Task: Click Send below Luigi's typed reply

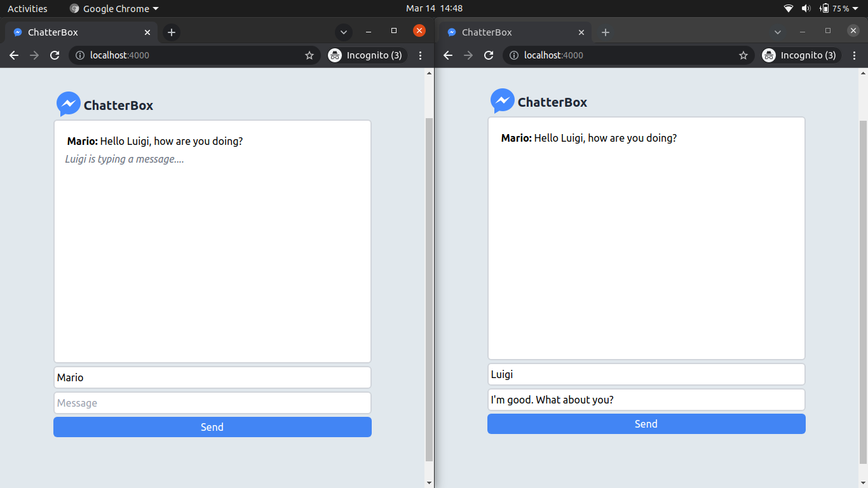Action: (x=646, y=424)
